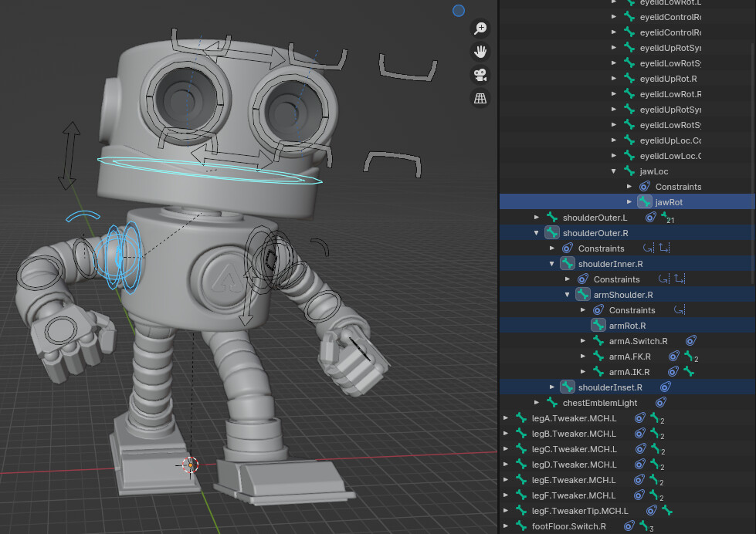The height and width of the screenshot is (534, 756).
Task: Select legC.Tweaker.MCH.L in the outliner
Action: [574, 448]
